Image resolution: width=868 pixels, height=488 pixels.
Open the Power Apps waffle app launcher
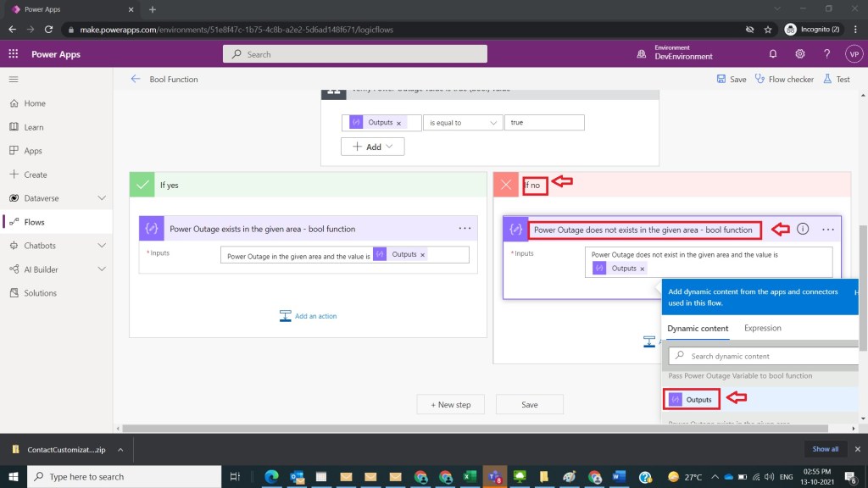click(x=14, y=54)
